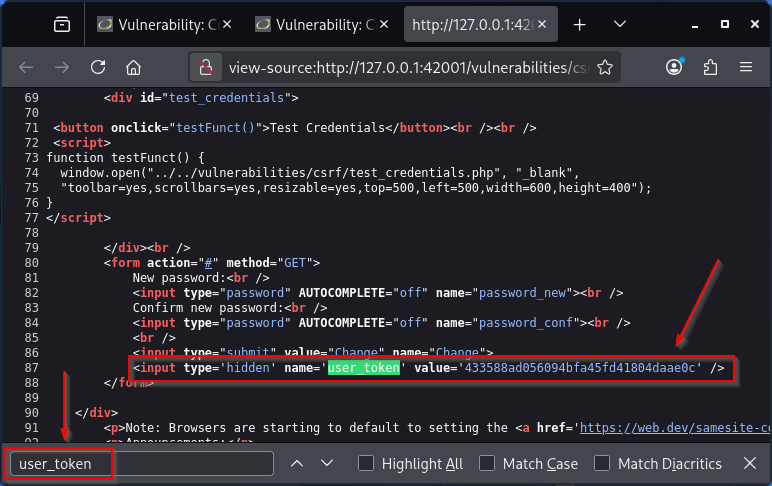Click the highlighted user_token text
The image size is (772, 486).
[x=364, y=368]
